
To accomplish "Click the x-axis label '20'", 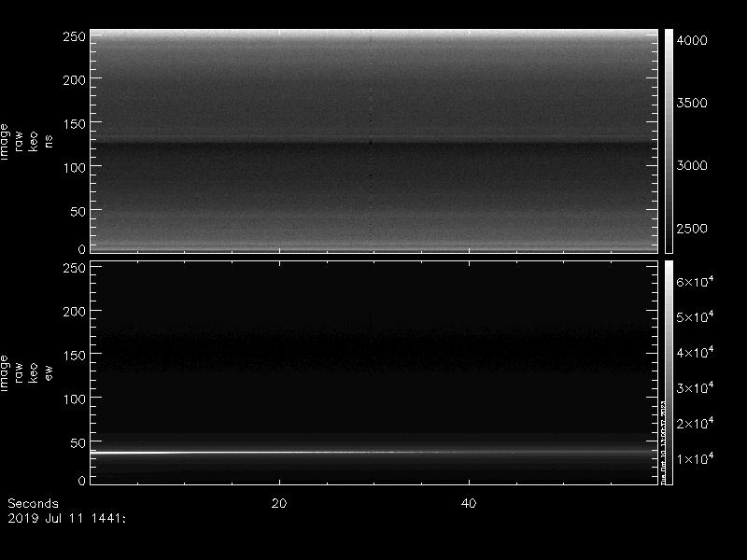I will pos(279,503).
